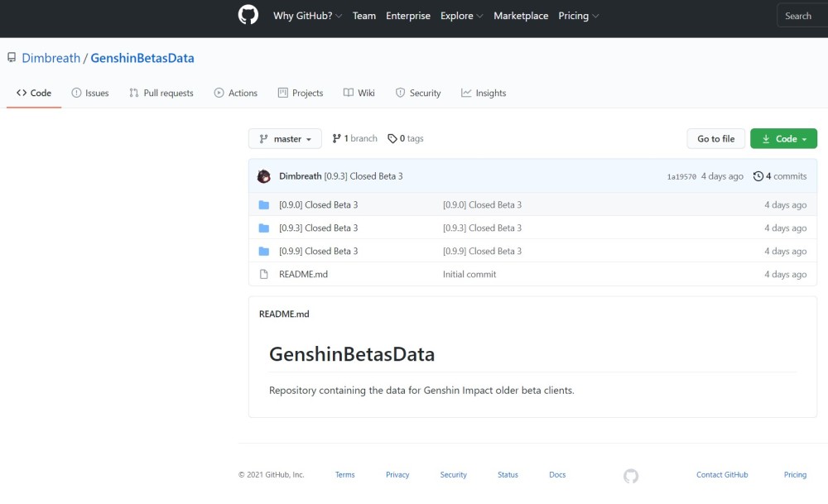This screenshot has height=504, width=828.
Task: Go to the Actions tab
Action: point(236,93)
